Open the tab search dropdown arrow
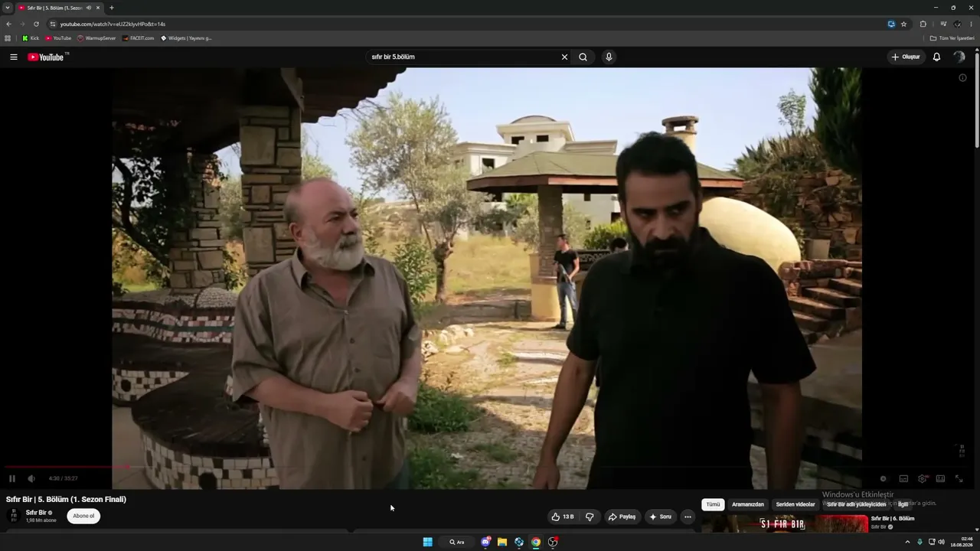Screen dimensions: 980x551 click(8, 8)
